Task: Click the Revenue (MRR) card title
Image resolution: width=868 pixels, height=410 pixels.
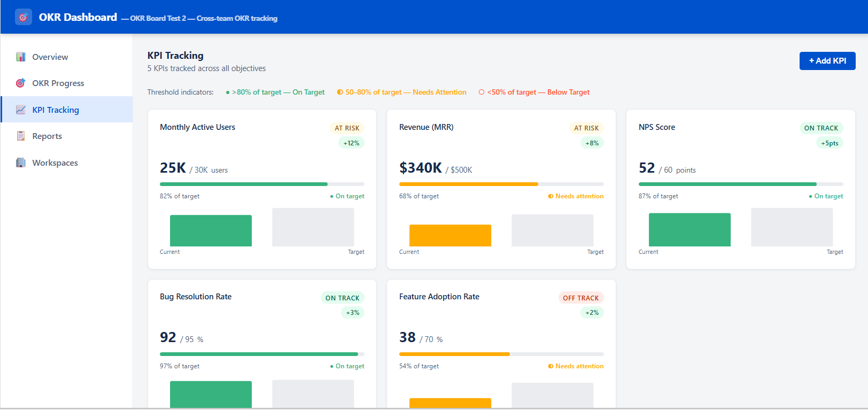Action: tap(426, 127)
